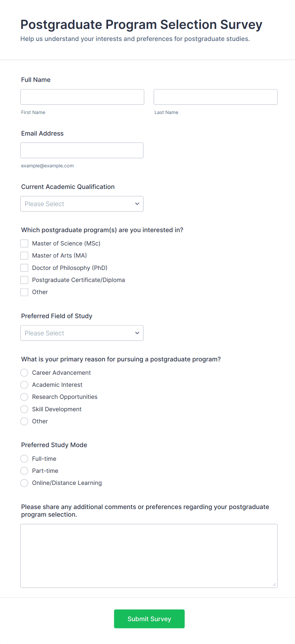Screen dimensions: 295x644
Task: Tick the Master of Arts (MA) checkbox
Action: click(x=24, y=256)
